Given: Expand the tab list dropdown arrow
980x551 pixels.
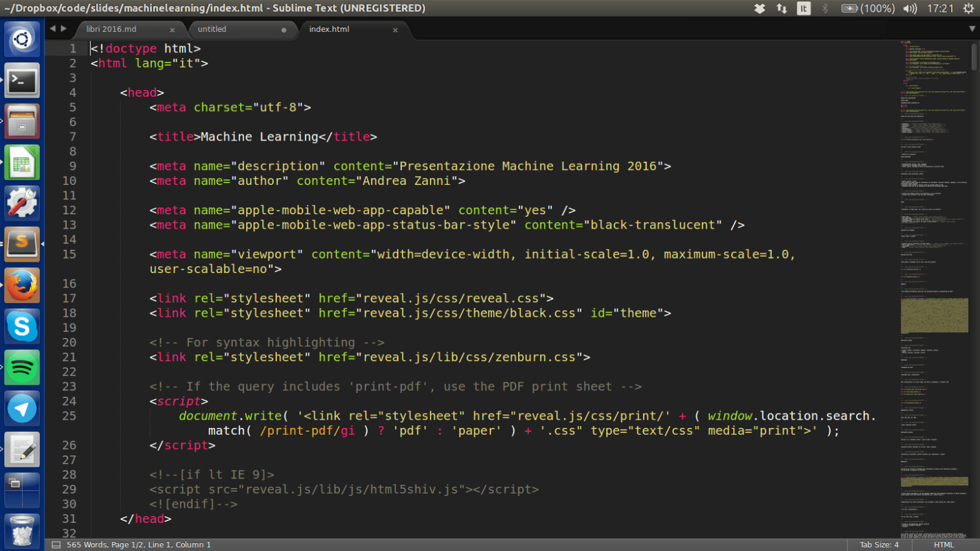Looking at the screenshot, I should [x=972, y=29].
